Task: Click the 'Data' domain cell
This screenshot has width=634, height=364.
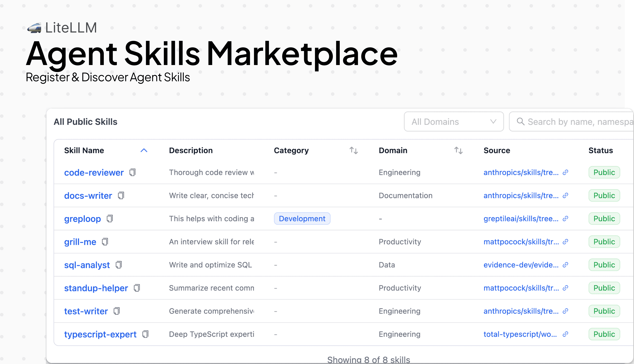Action: pos(387,265)
